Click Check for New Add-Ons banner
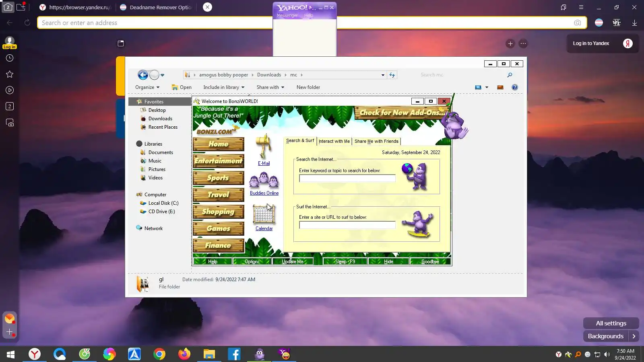Viewport: 644px width, 362px height. click(x=401, y=113)
